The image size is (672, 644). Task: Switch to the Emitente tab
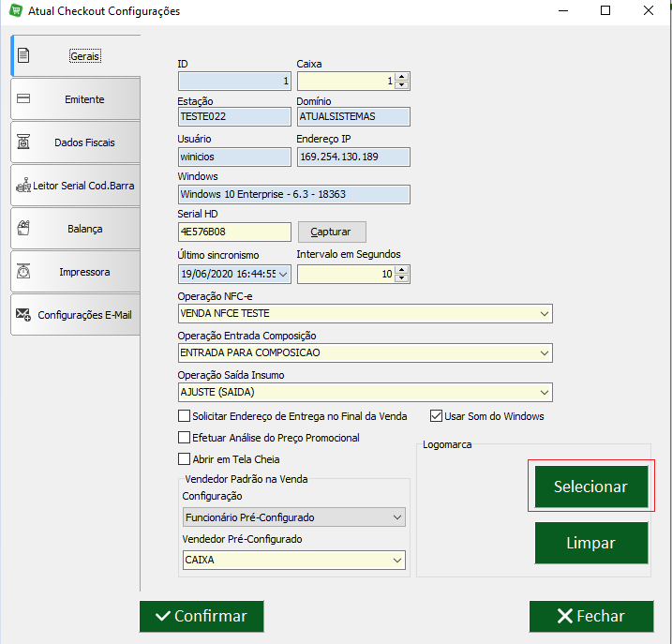click(x=76, y=99)
